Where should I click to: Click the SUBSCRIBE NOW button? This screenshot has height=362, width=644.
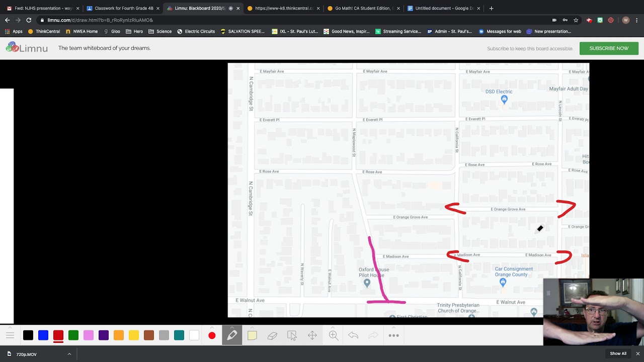tap(609, 48)
